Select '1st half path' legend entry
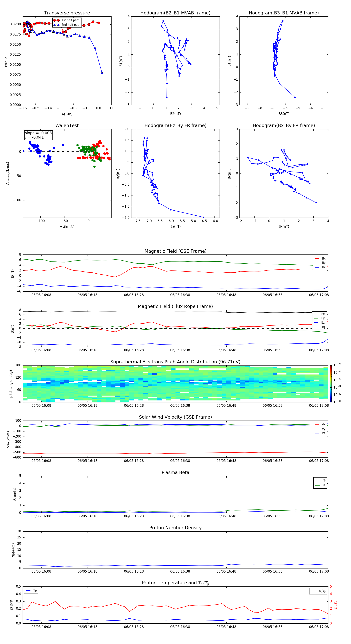351x644 pixels. 67,20
